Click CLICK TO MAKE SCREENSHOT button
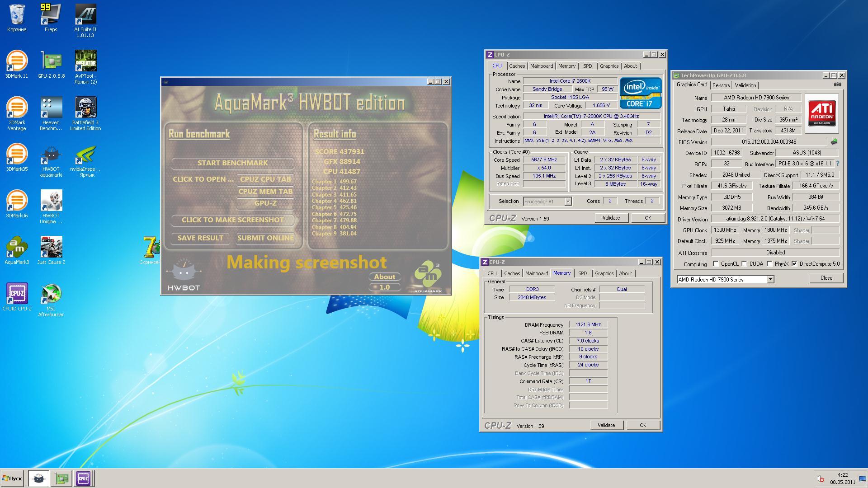This screenshot has height=488, width=868. 232,220
